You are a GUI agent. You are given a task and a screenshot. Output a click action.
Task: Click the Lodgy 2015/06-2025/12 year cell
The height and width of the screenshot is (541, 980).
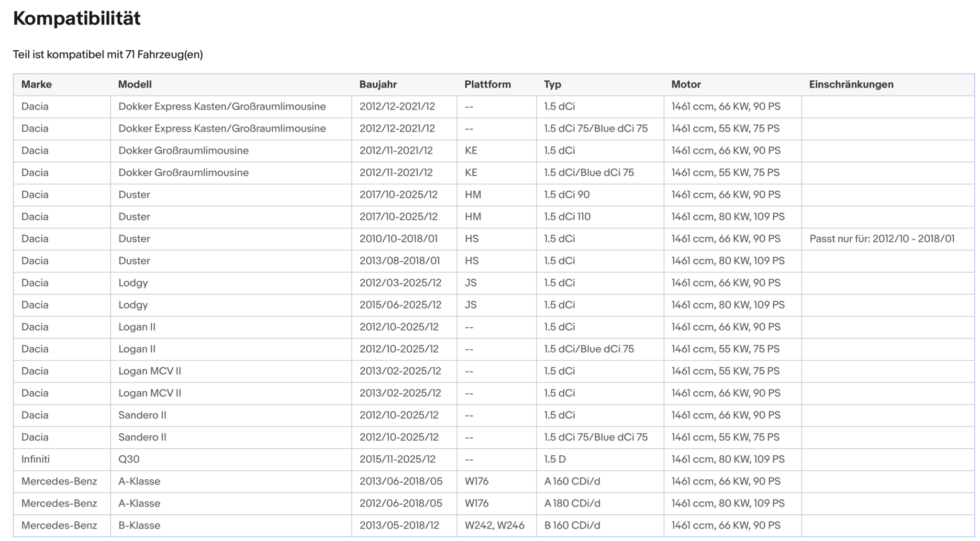[x=401, y=305]
